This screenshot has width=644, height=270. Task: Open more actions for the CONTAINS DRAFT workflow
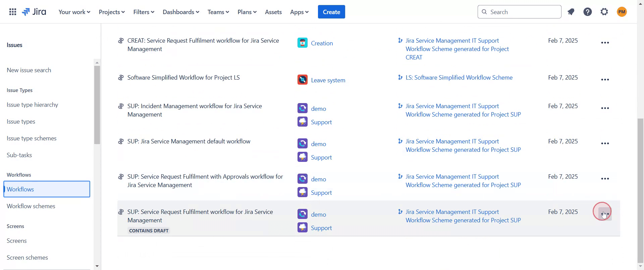click(605, 214)
